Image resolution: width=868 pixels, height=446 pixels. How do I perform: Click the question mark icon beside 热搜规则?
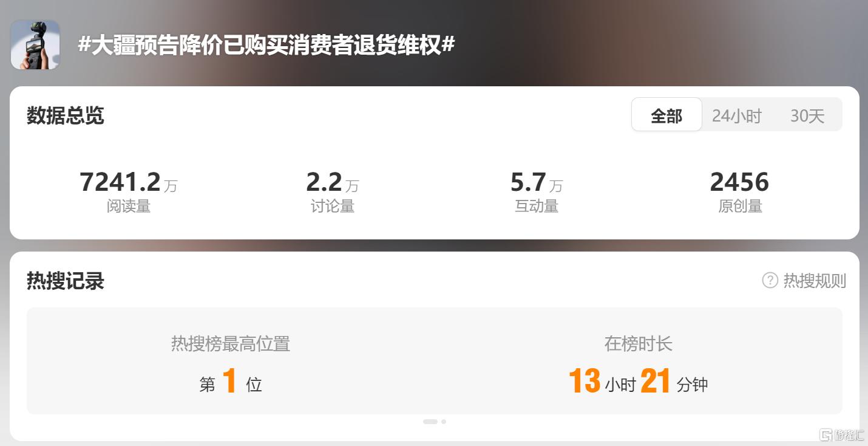[x=770, y=280]
